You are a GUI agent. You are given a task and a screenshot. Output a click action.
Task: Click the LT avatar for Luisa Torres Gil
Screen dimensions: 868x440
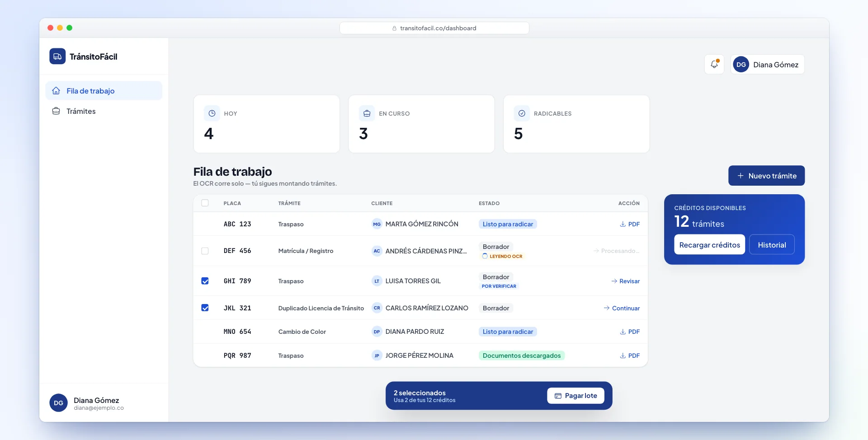[377, 281]
